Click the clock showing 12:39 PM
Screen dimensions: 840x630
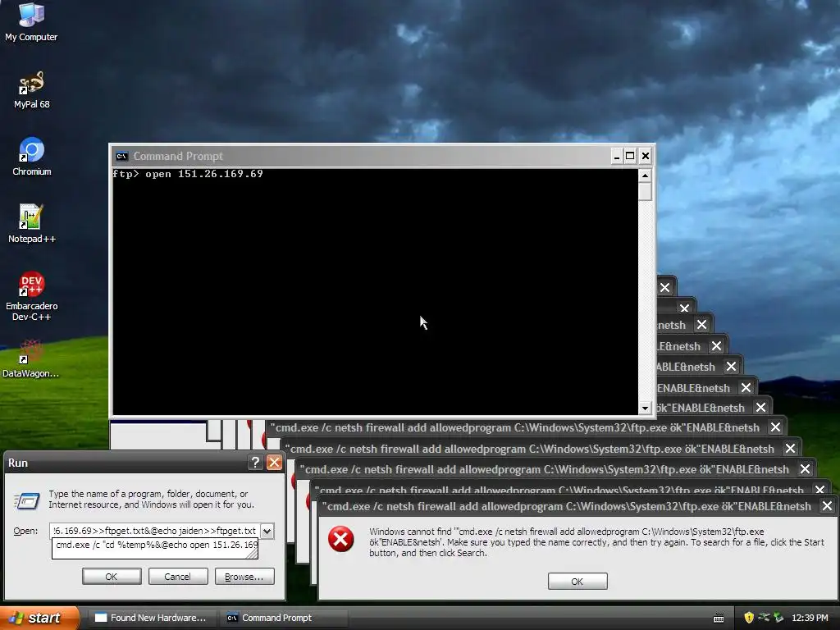tap(810, 618)
